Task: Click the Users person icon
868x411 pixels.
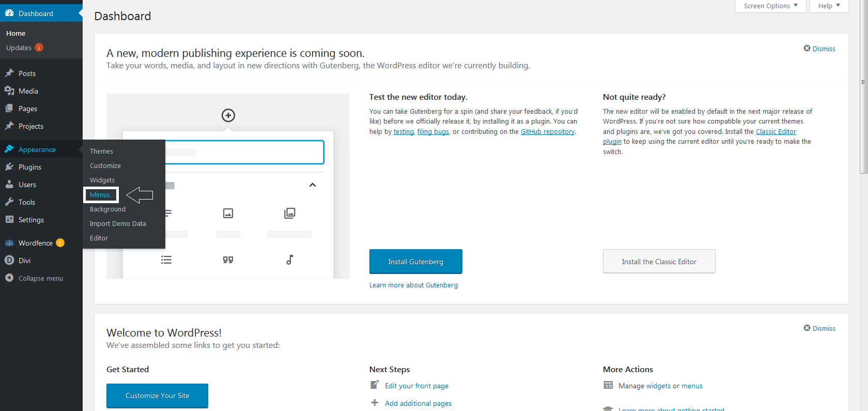Action: (x=9, y=185)
